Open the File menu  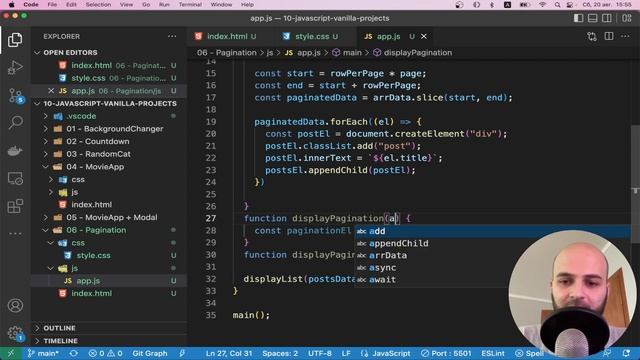[52, 4]
